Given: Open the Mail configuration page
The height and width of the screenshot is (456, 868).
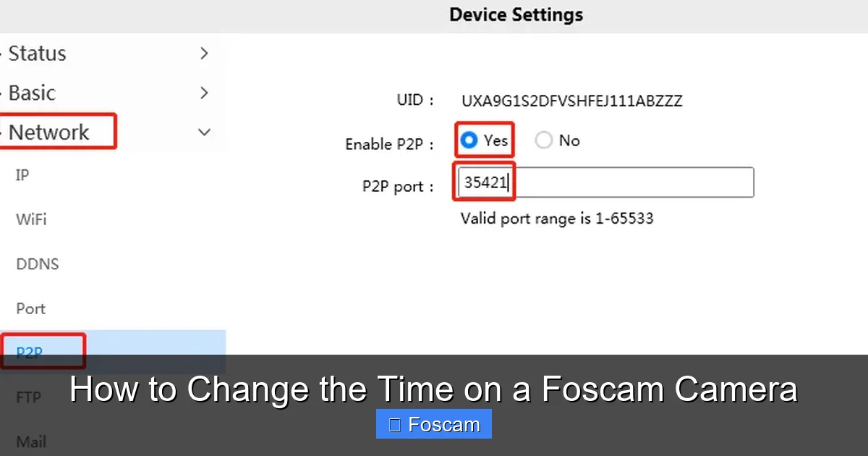Looking at the screenshot, I should tap(30, 442).
